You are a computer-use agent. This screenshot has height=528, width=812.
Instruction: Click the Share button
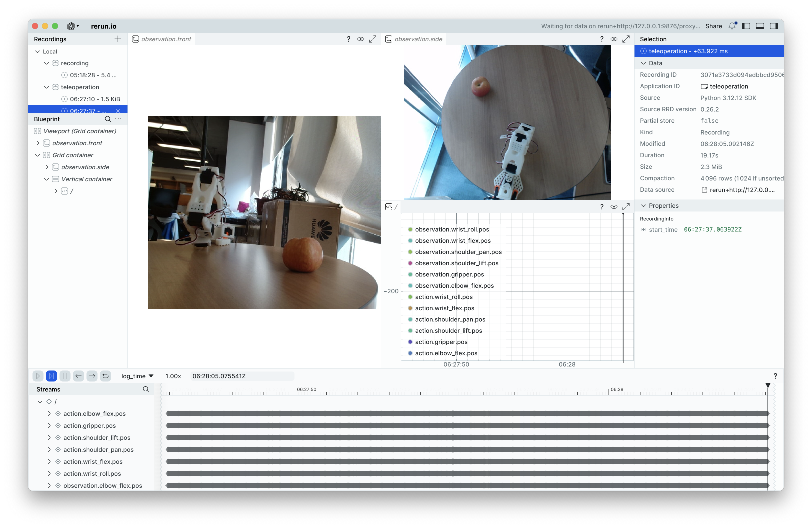[713, 26]
